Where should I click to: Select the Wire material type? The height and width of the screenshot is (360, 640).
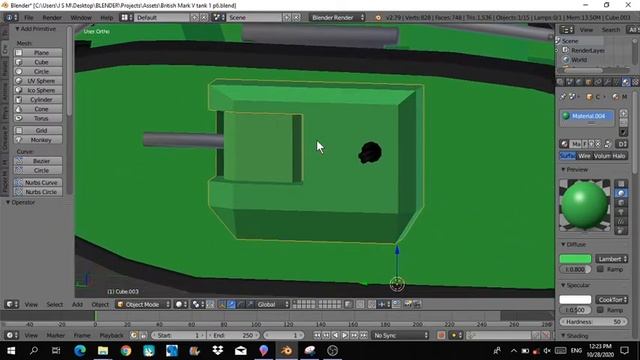tap(584, 156)
